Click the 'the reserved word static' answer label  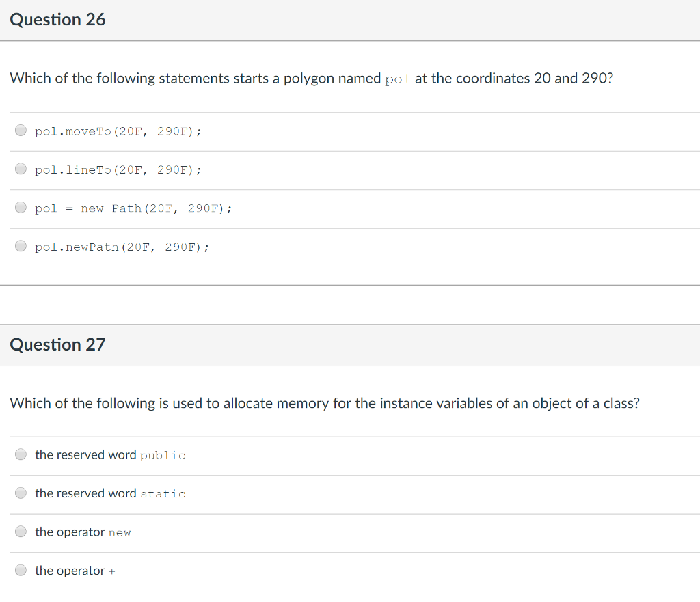click(x=110, y=493)
